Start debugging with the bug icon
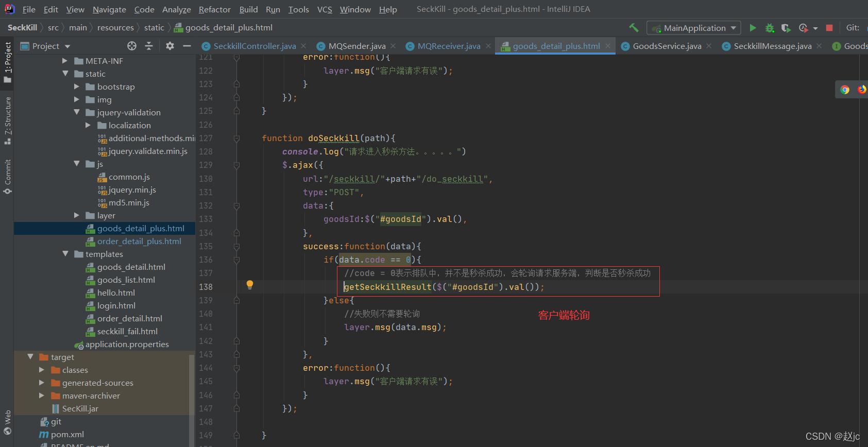868x447 pixels. pos(770,28)
